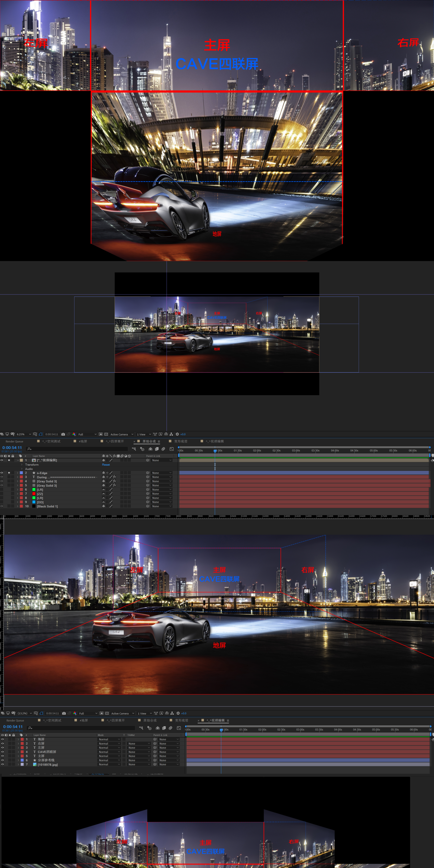Viewport: 434px width, 868px height.
Task: Click graph editor icon in lower timeline
Action: click(179, 728)
